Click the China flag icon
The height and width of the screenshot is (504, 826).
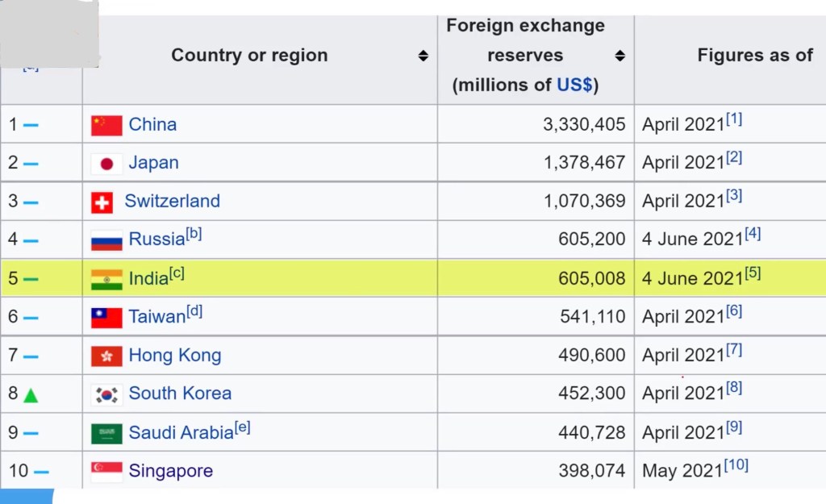click(x=106, y=125)
